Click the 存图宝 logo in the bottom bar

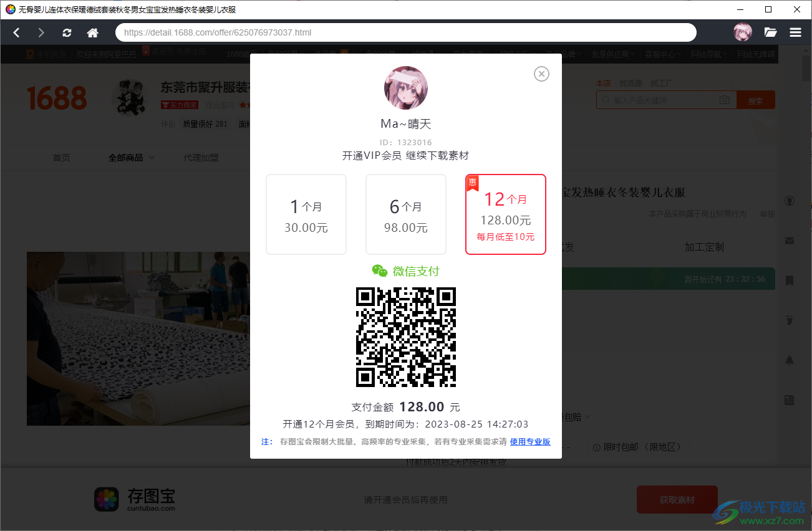(135, 499)
